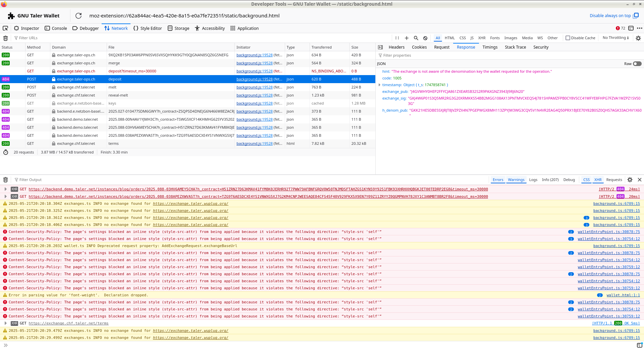This screenshot has height=356, width=644.
Task: Expand the exchange.chf.taler.net/terms XHR log entry
Action: (6, 323)
